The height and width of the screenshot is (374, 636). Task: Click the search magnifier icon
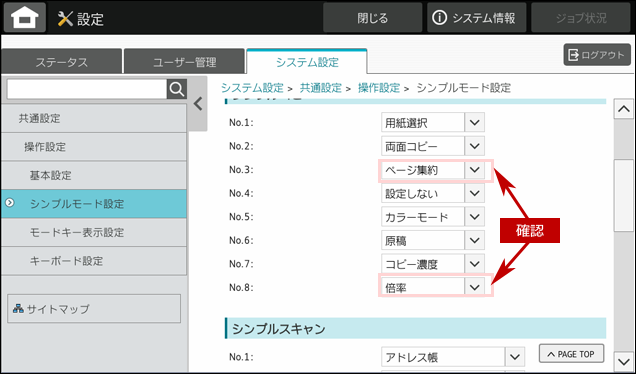(177, 89)
